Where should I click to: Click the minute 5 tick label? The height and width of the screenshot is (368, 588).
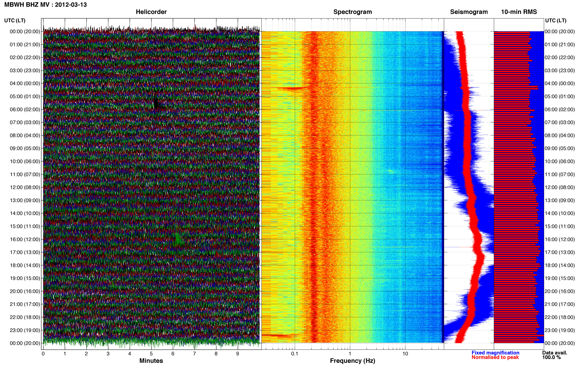click(x=151, y=354)
